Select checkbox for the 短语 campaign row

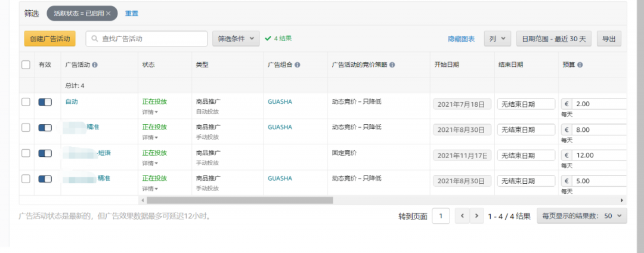(x=26, y=153)
